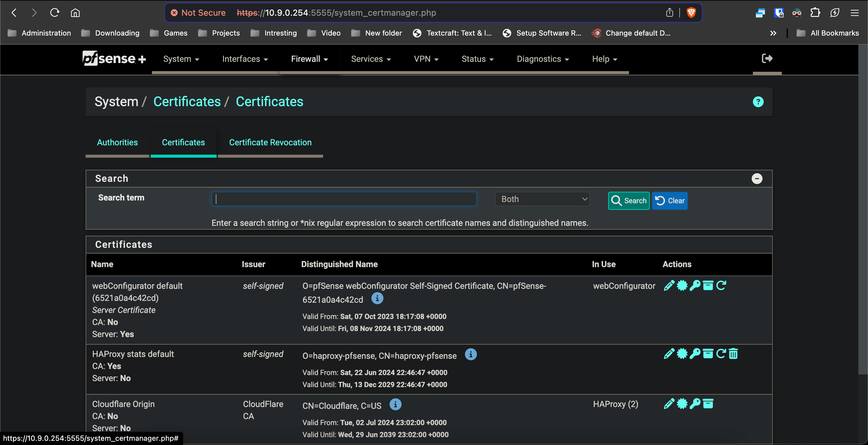
Task: Export HAProxy stats default certificate (badge icon)
Action: click(682, 354)
